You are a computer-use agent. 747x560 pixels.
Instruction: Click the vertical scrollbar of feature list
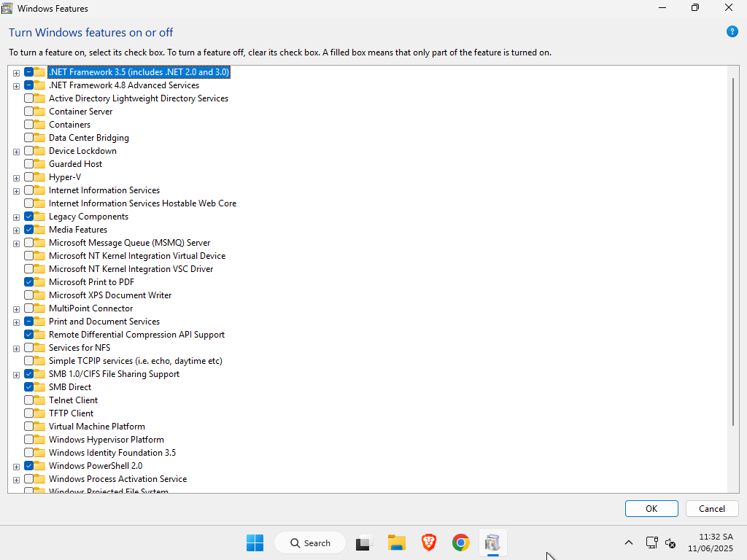click(x=733, y=248)
